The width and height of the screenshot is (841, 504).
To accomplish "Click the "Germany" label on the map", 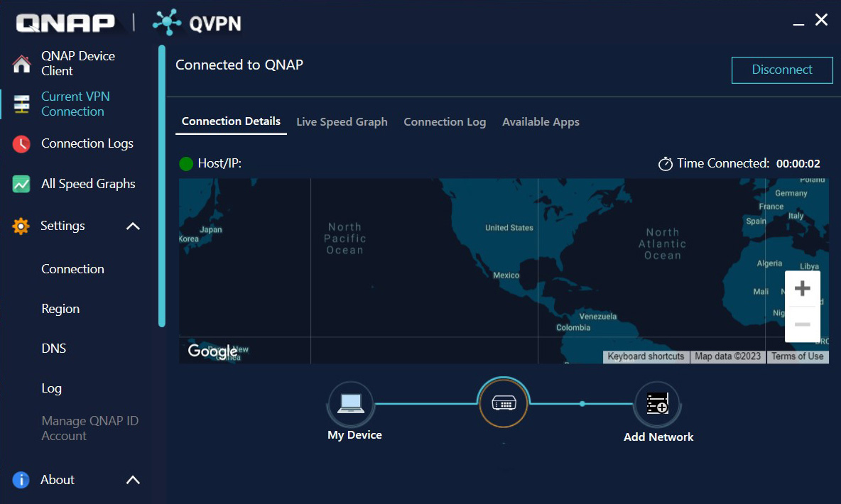I will pos(791,193).
